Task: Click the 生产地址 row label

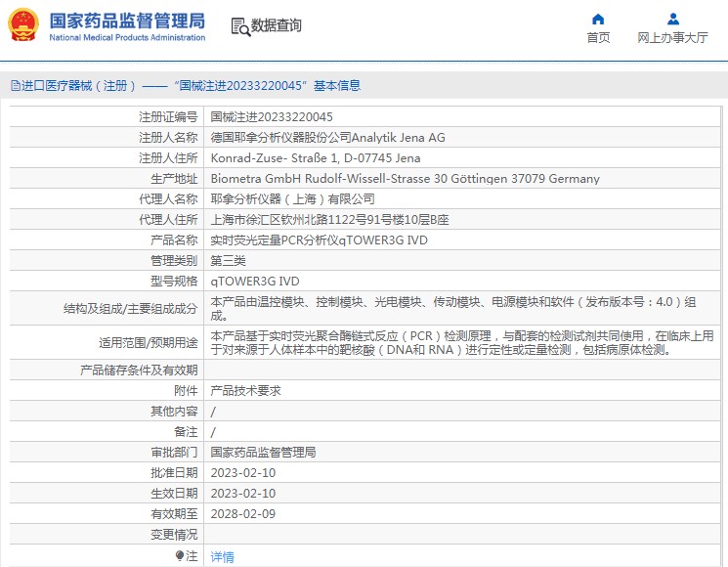Action: [174, 178]
